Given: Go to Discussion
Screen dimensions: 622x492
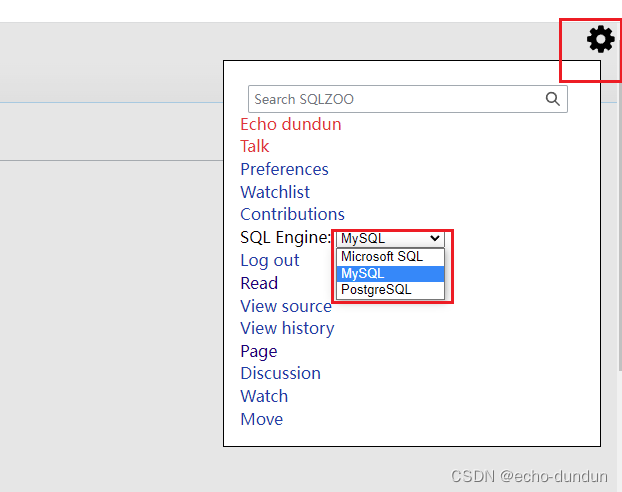Looking at the screenshot, I should pos(280,373).
